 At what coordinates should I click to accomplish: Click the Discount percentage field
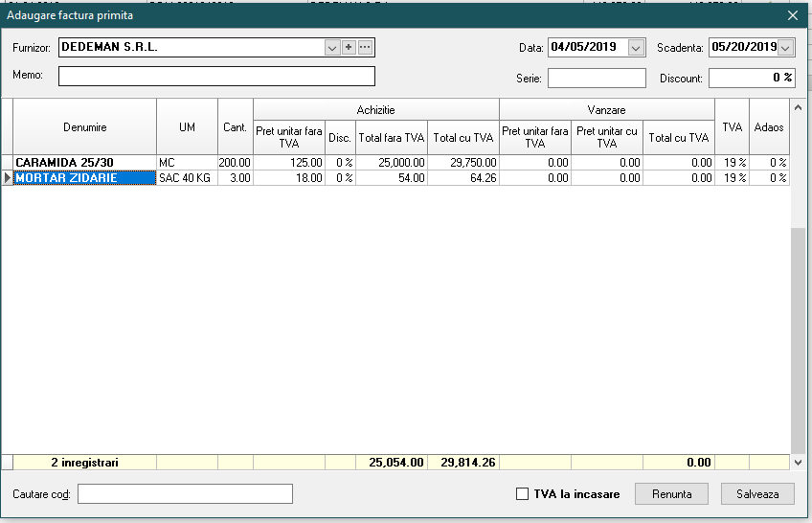coord(751,79)
